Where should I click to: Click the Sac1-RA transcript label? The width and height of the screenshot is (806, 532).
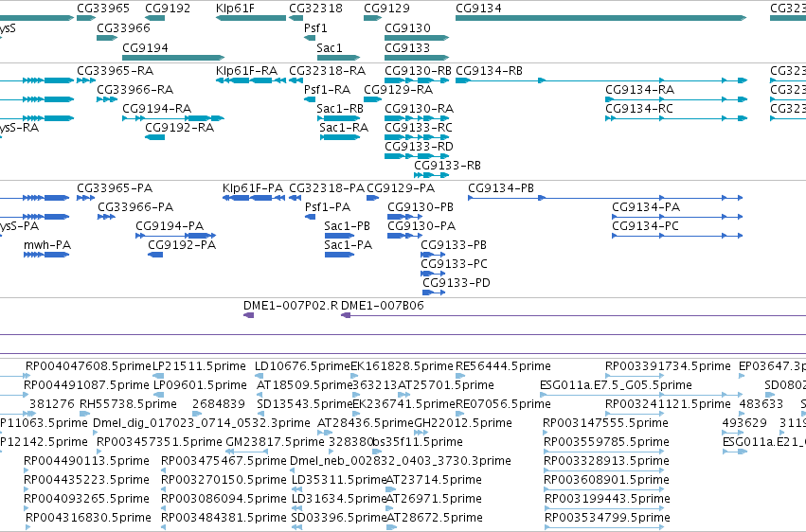pos(344,128)
